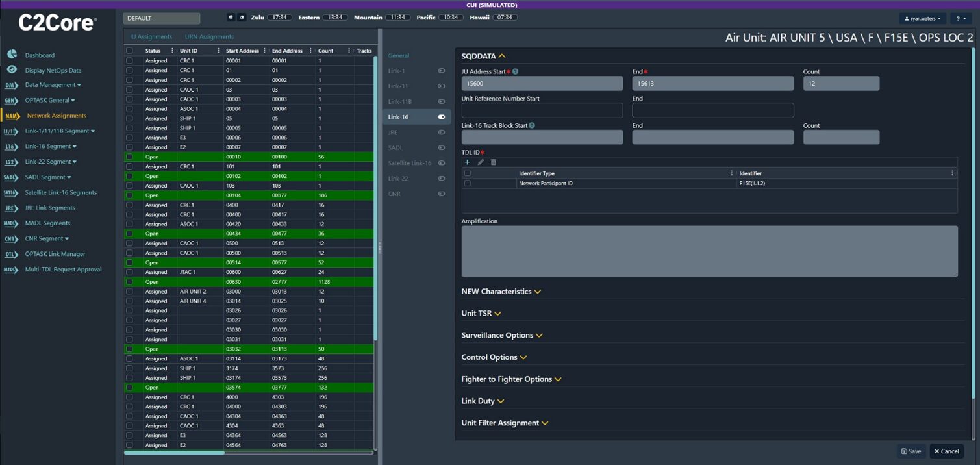Toggle the Link-22 switch
980x465 pixels.
[442, 179]
